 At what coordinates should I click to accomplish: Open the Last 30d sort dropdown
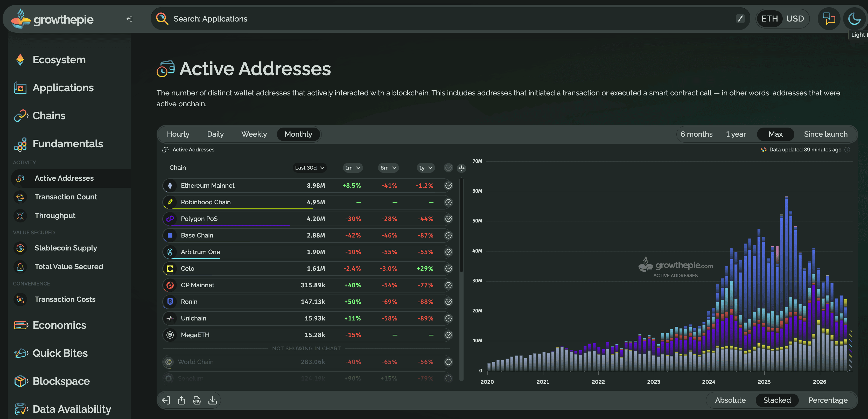pos(309,167)
